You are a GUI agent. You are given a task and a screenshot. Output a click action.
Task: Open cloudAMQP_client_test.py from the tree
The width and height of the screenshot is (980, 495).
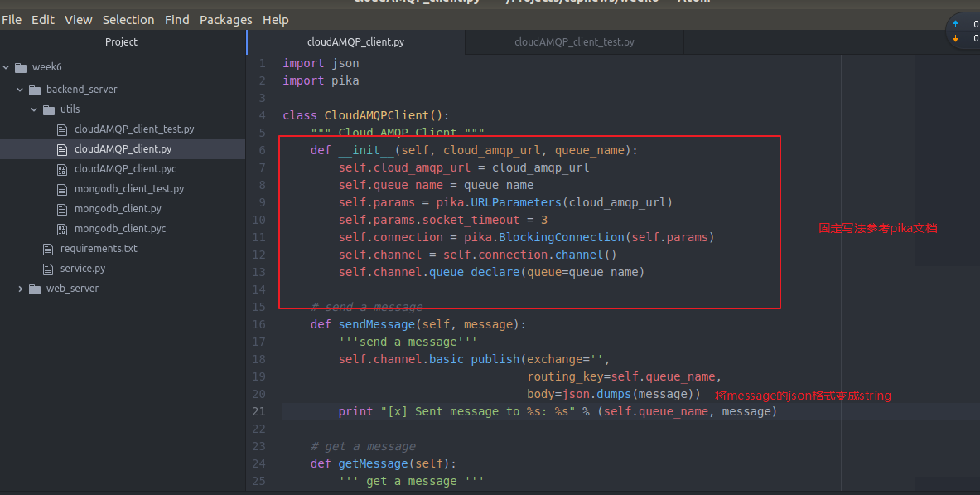(134, 129)
